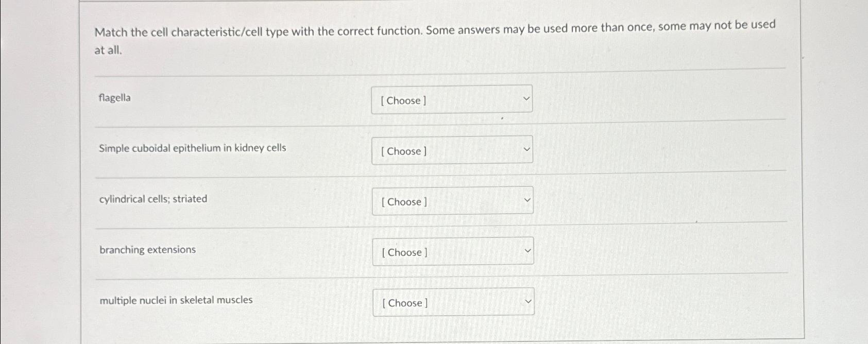868x344 pixels.
Task: Click the 'Simple cuboidal epithelium in kidney cells' text
Action: [193, 148]
